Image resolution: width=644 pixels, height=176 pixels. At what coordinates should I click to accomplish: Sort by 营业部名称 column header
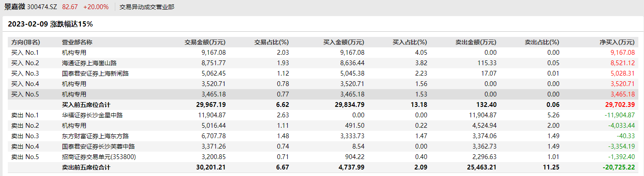click(77, 42)
